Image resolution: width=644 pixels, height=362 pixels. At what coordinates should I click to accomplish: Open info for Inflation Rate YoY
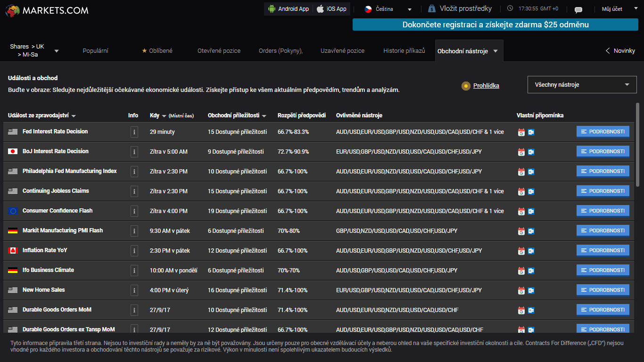click(x=134, y=251)
